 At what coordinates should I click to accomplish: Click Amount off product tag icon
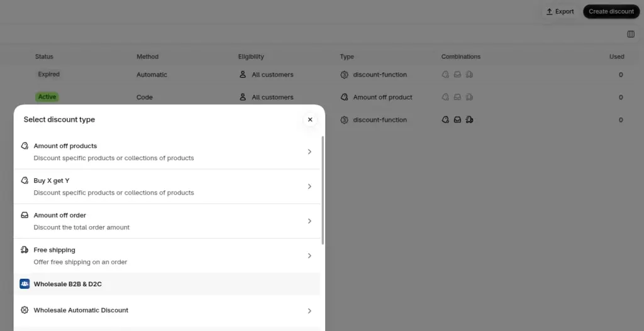tap(344, 97)
